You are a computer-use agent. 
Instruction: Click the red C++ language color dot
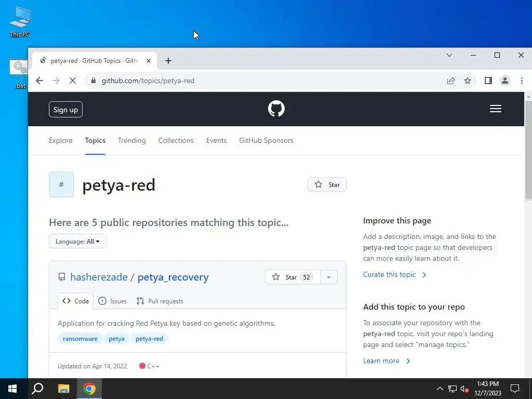click(142, 366)
